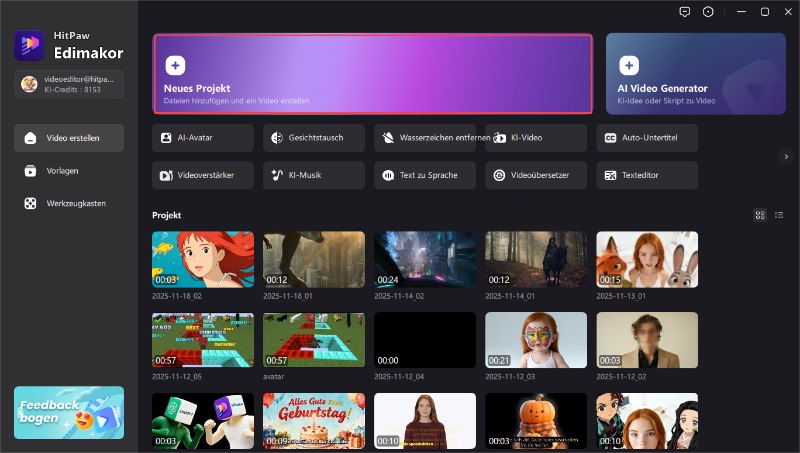Click the hexagon settings icon in title bar

point(709,12)
